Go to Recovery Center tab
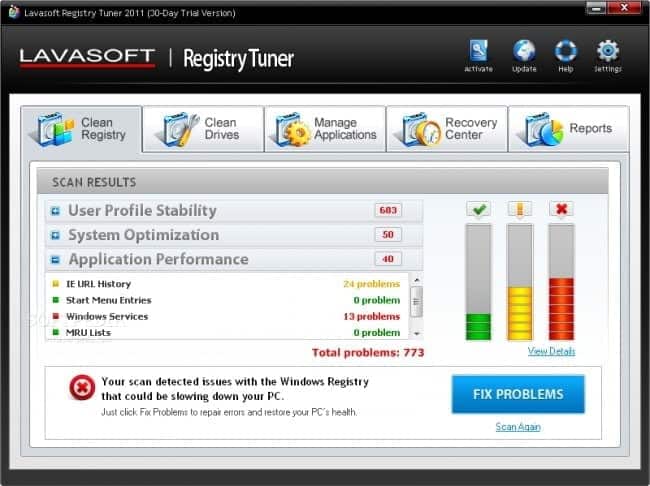This screenshot has width=650, height=486. [x=447, y=129]
